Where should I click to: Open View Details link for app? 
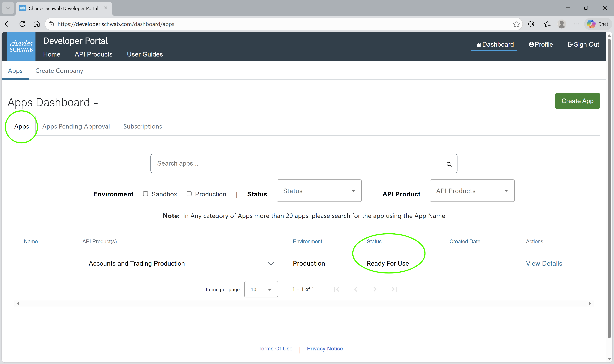544,263
